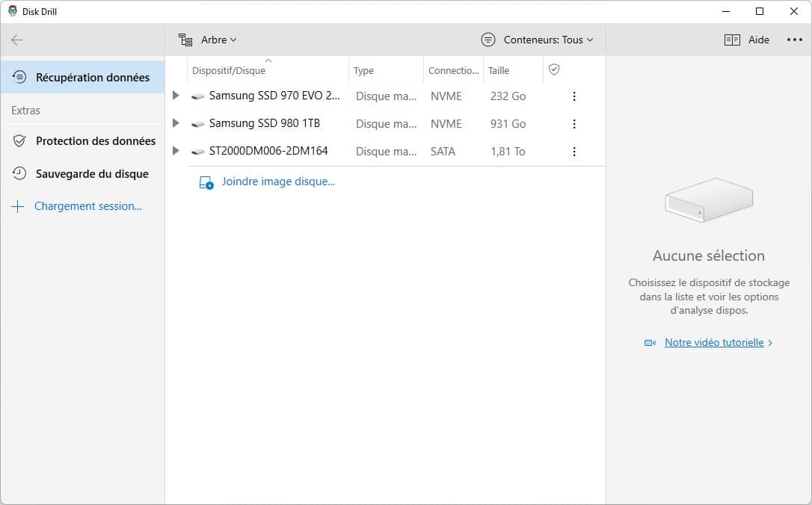Click the shield icon in sidebar
Screen dimensions: 812x505
(x=19, y=140)
